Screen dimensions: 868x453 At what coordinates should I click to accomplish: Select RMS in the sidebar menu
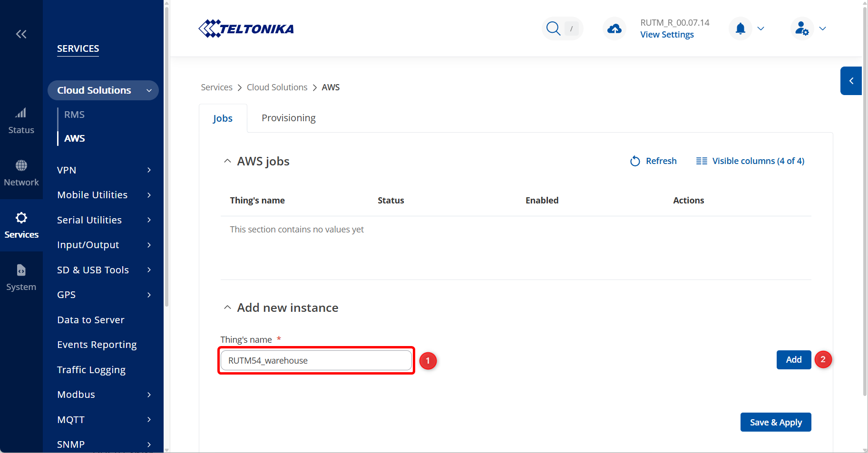pos(74,115)
